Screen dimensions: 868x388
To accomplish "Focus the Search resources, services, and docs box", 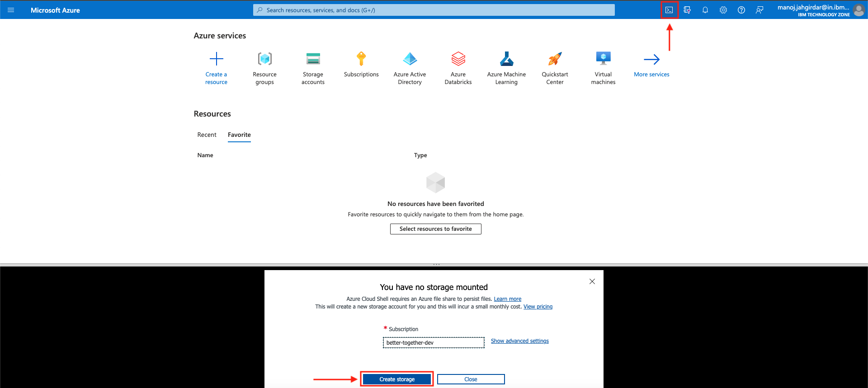I will pos(434,10).
